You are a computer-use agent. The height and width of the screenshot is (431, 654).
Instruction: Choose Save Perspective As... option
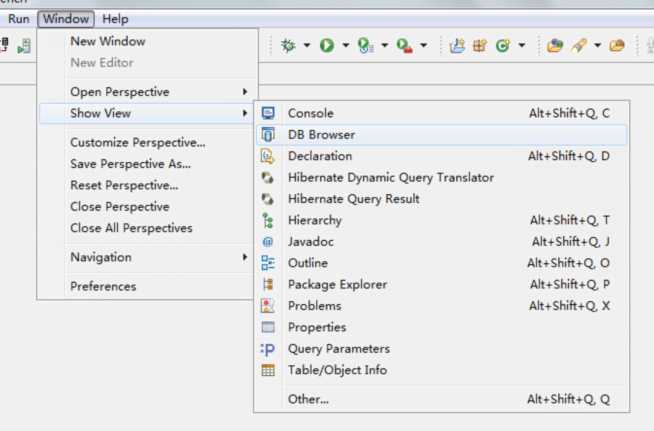tap(148, 164)
